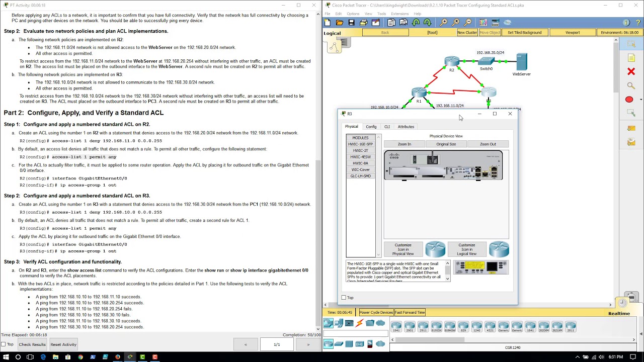Switch to the CLI tab in R3 window
This screenshot has height=362, width=644.
coord(387,127)
